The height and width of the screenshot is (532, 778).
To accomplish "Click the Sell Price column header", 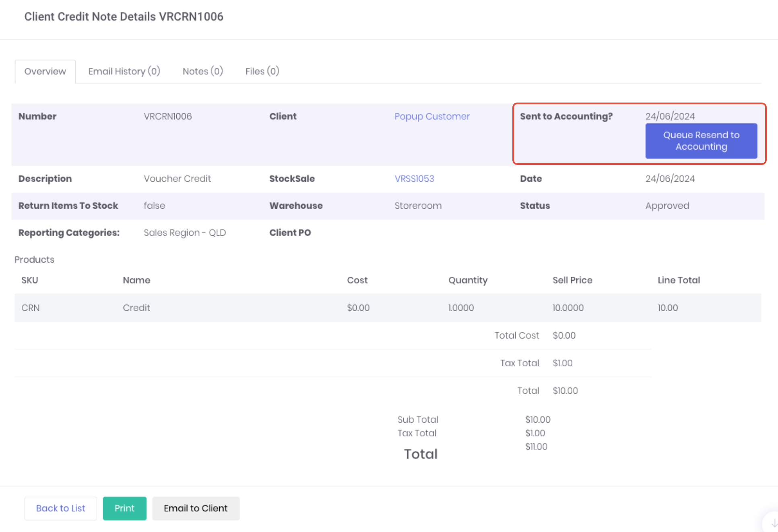I will [572, 280].
